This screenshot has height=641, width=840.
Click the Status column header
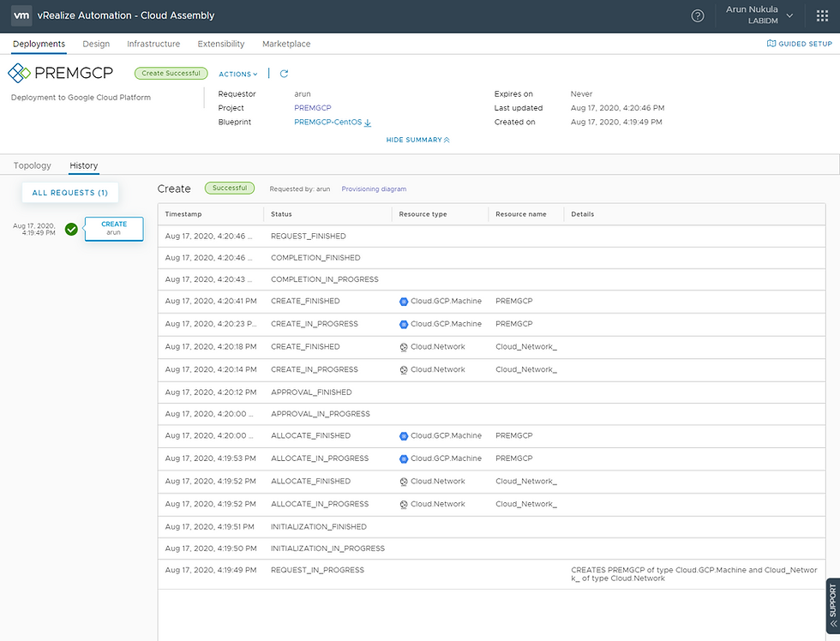pyautogui.click(x=281, y=214)
